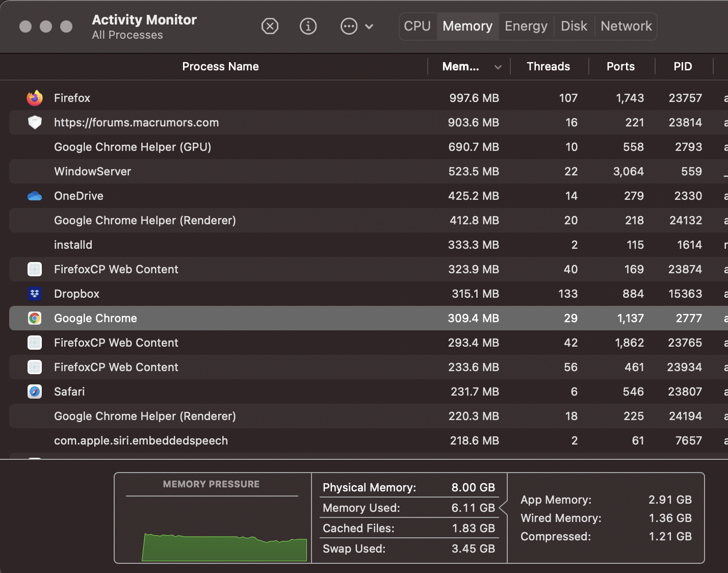Select the com.apple.siri.embeddedspeech process
This screenshot has height=573, width=728.
[141, 440]
